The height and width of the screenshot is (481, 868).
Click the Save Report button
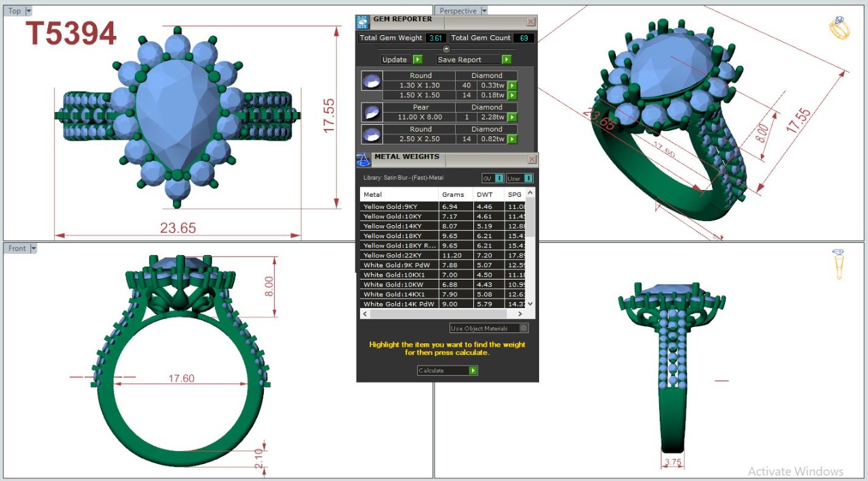tap(473, 60)
